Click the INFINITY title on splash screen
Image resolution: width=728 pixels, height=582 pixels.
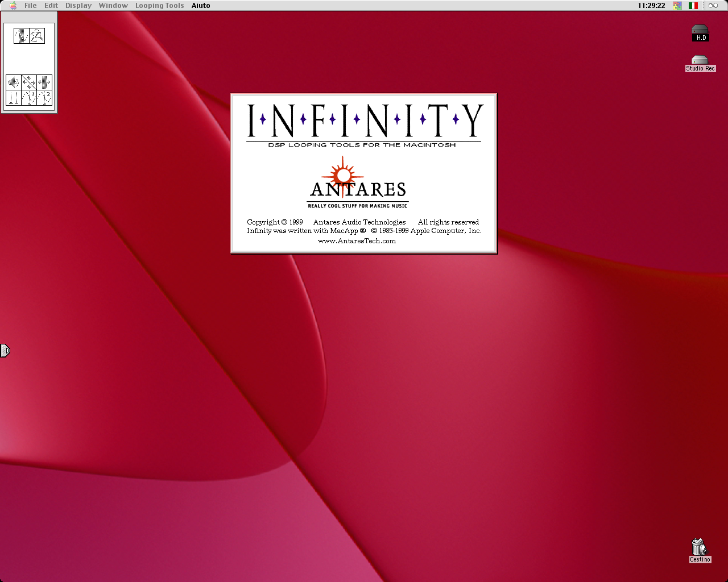[x=364, y=120]
